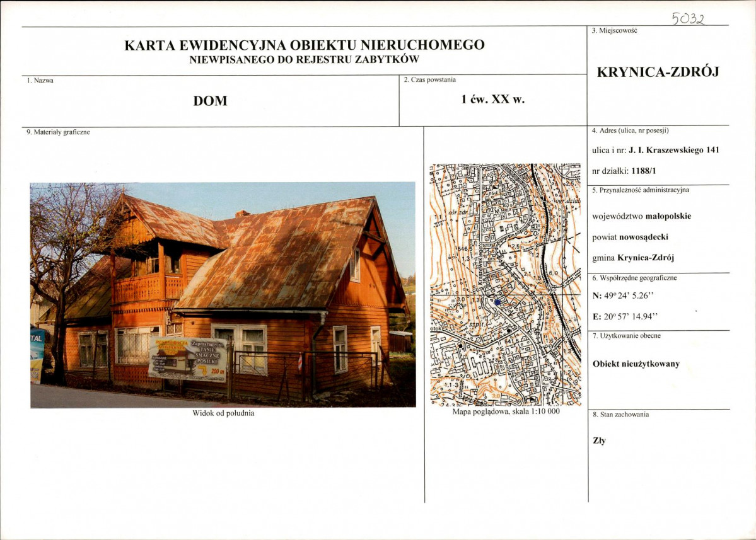Click the label '9. Materiały graficzne'
The height and width of the screenshot is (540, 756).
[x=59, y=132]
